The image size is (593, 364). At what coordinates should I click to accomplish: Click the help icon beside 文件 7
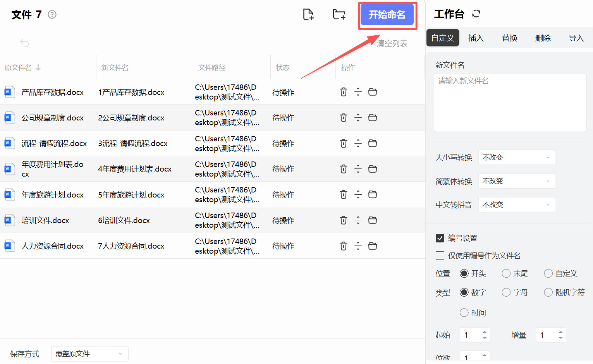52,15
